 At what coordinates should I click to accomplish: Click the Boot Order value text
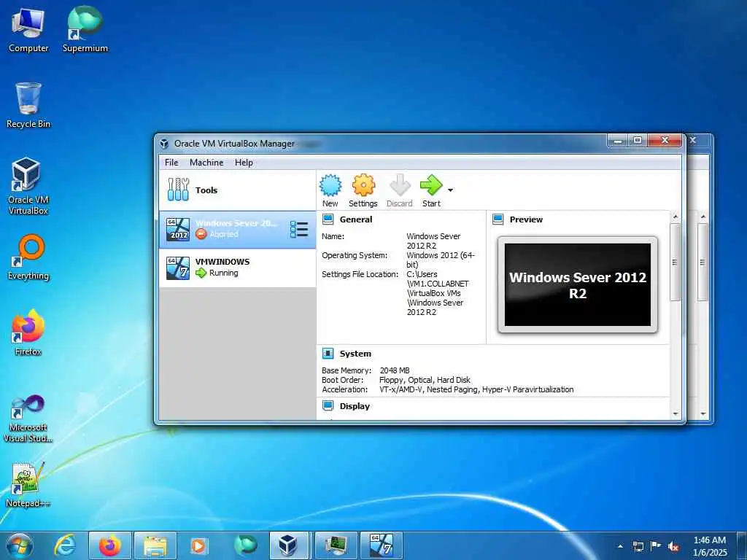425,380
